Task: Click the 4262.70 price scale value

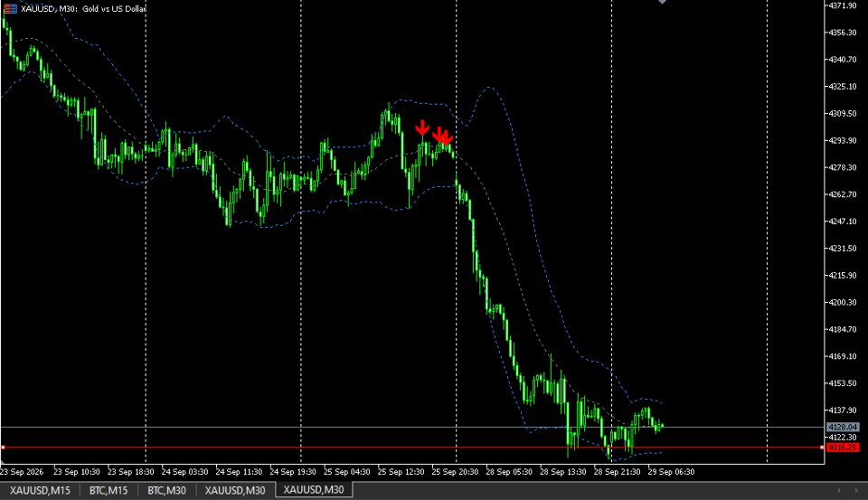Action: 842,195
